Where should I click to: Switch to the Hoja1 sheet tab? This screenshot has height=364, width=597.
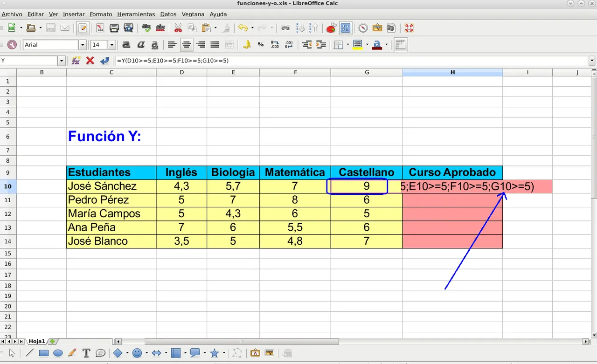(37, 342)
